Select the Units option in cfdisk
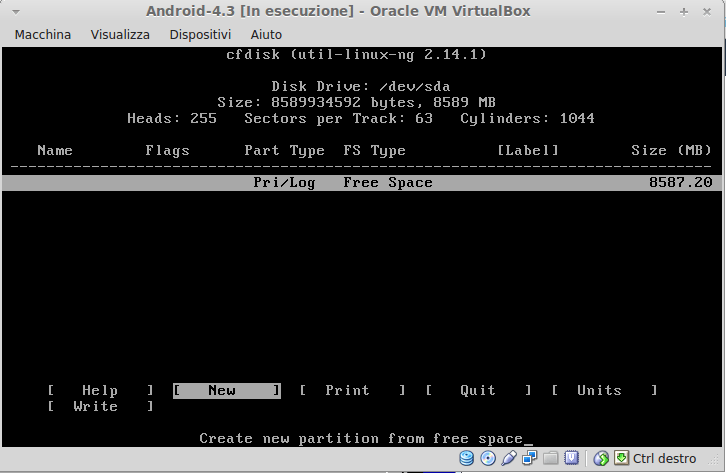726x473 pixels. pos(604,390)
